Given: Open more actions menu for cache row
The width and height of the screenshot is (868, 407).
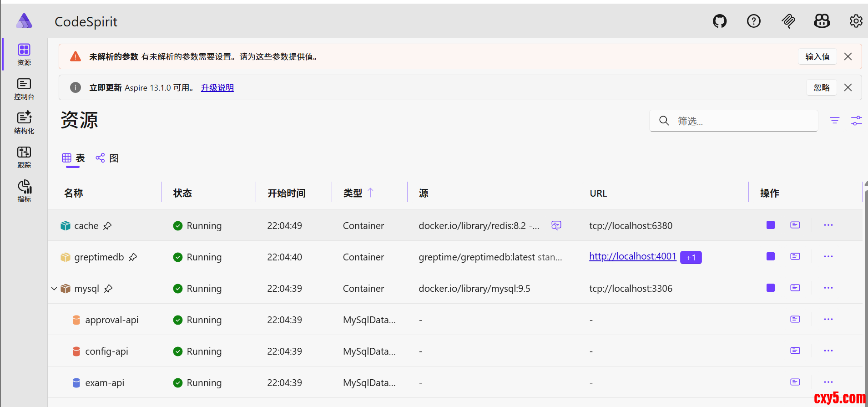Looking at the screenshot, I should click(828, 225).
